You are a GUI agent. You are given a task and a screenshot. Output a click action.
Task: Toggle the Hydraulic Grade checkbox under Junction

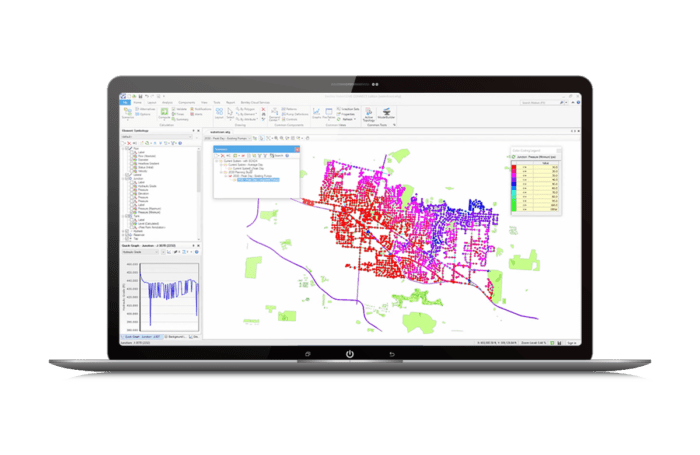(132, 186)
